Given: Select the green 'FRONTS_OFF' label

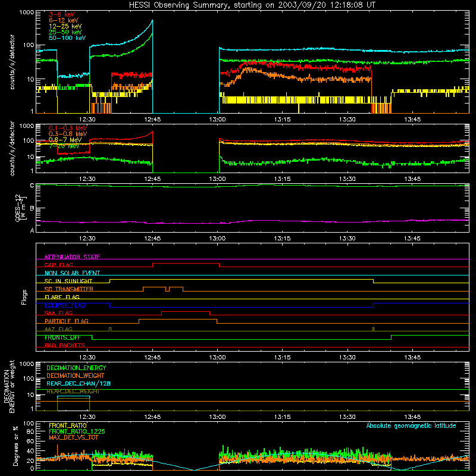Looking at the screenshot, I should coord(62,337).
